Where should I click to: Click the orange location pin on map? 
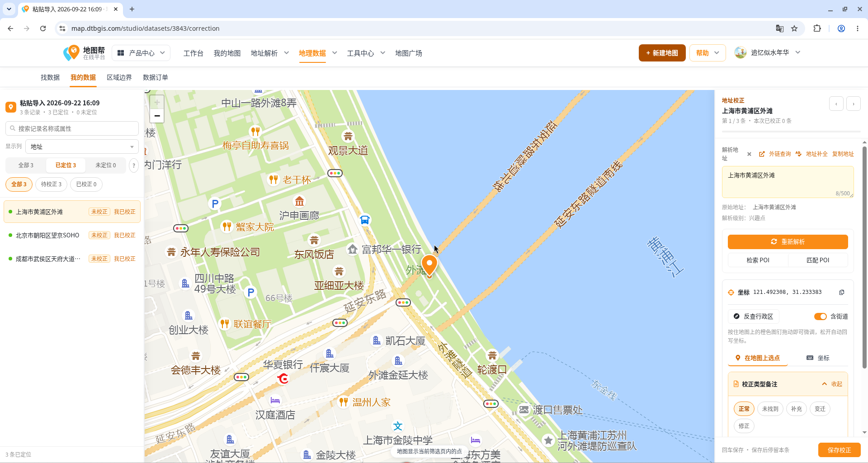(x=429, y=265)
